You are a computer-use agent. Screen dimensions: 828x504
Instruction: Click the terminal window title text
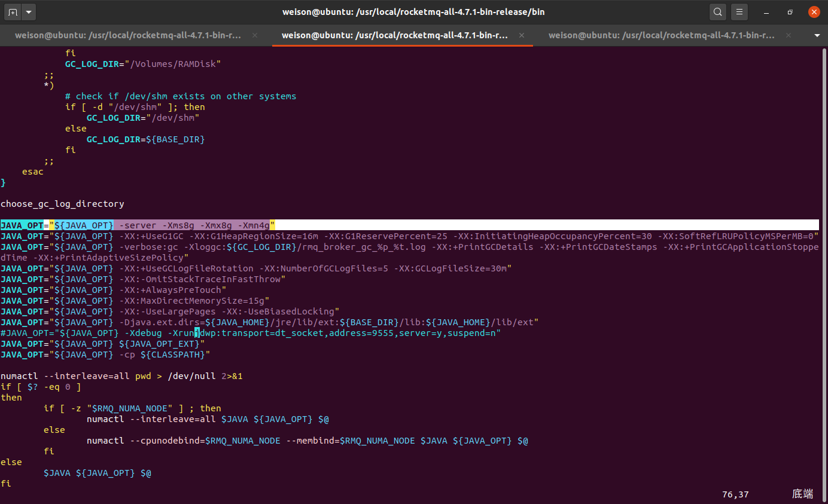pyautogui.click(x=413, y=12)
